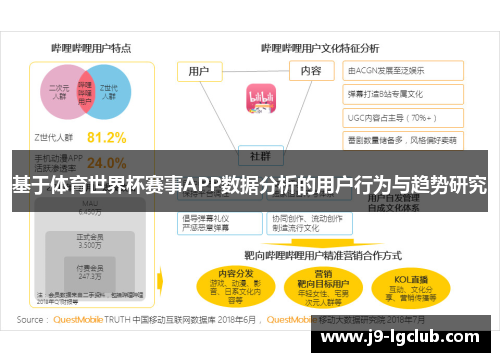Image resolution: width=500 pixels, height=362 pixels.
Task: Click the 协同创作、流动创作 box
Action: tap(310, 223)
